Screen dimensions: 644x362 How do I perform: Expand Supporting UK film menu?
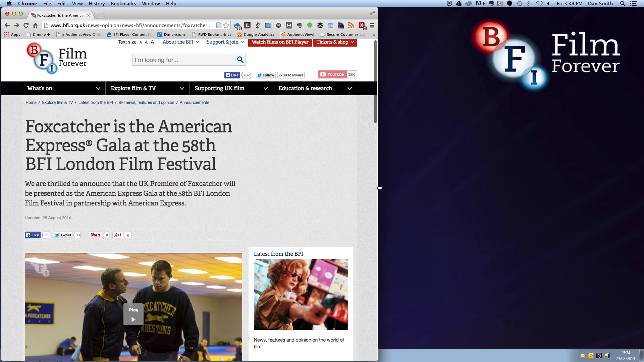pyautogui.click(x=231, y=88)
